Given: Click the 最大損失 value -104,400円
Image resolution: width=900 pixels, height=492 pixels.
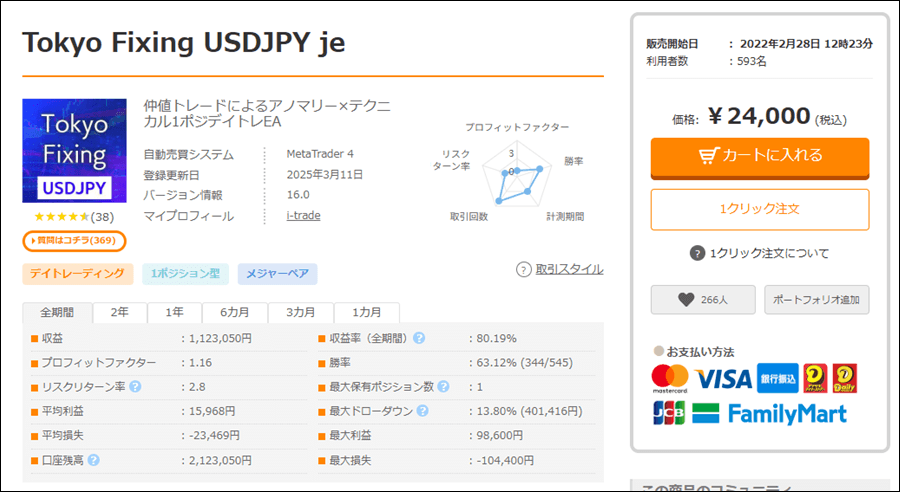Looking at the screenshot, I should (x=505, y=460).
